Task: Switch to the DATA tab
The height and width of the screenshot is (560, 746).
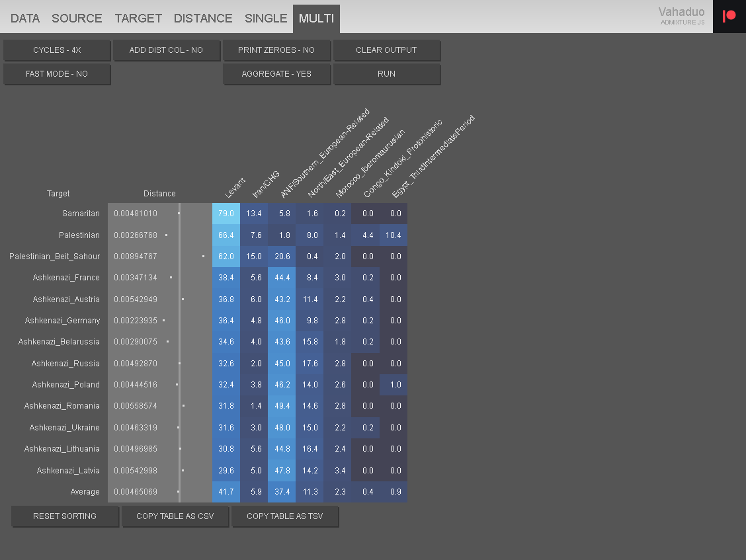Action: [x=25, y=19]
